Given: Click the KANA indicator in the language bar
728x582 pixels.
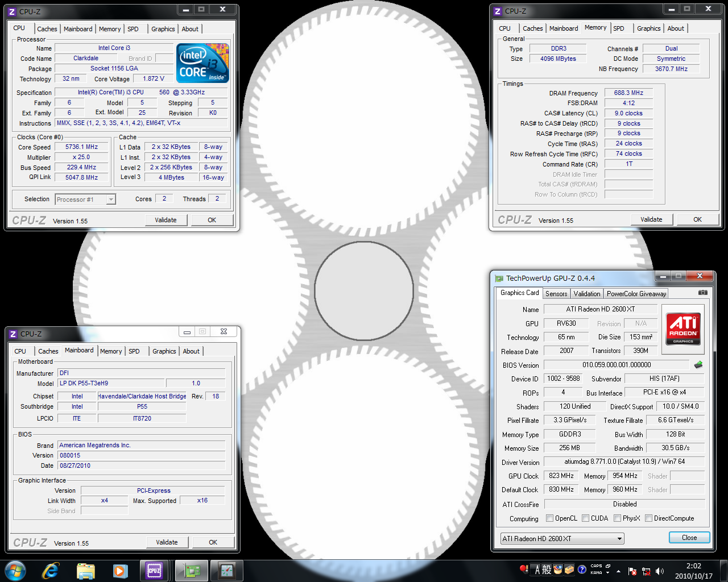Looking at the screenshot, I should tap(596, 573).
